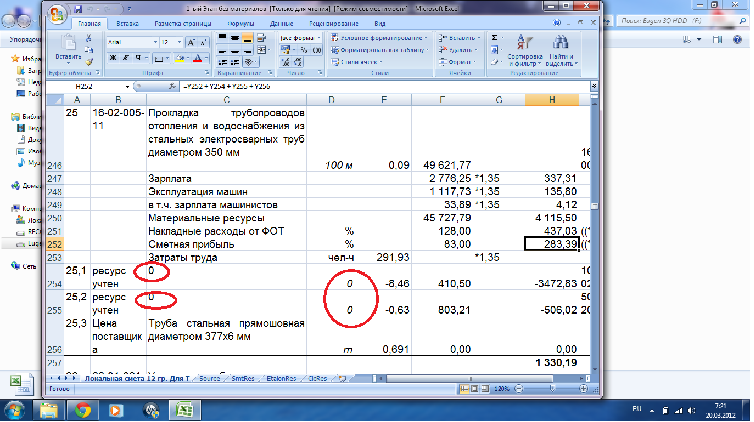This screenshot has width=754, height=422.
Task: Click the AutoSum sigma icon
Action: (494, 37)
